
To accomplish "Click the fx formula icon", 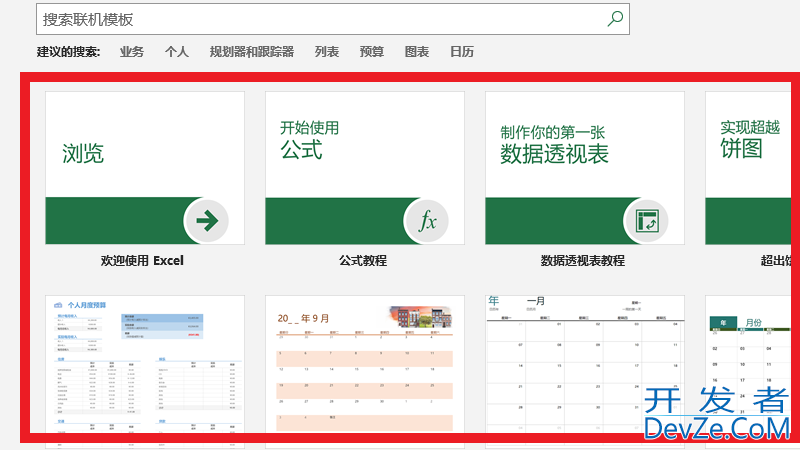I will pyautogui.click(x=427, y=221).
